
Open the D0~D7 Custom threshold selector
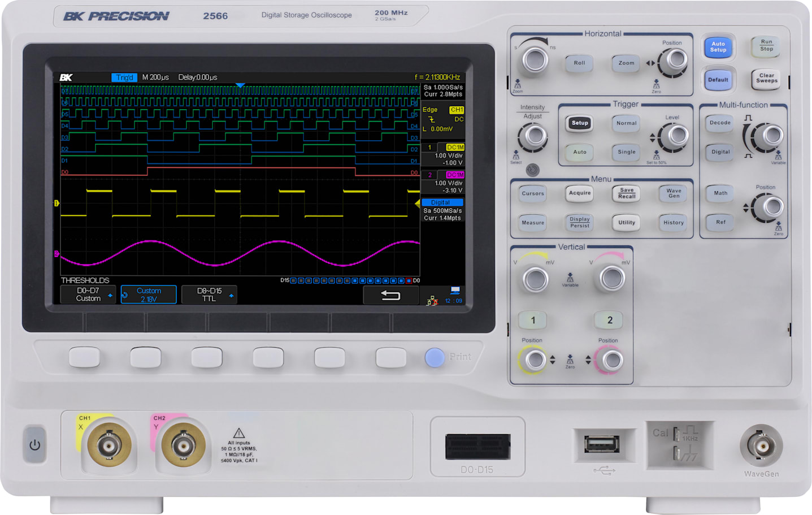88,295
